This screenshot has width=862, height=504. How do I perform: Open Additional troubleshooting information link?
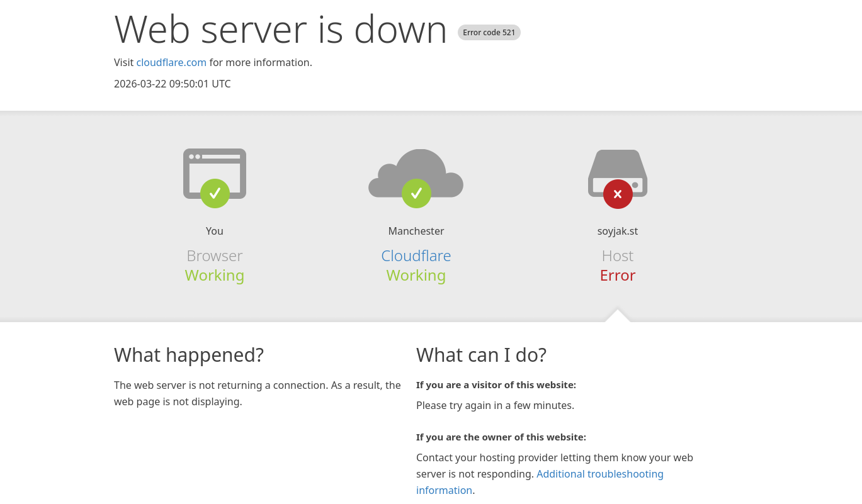click(540, 482)
